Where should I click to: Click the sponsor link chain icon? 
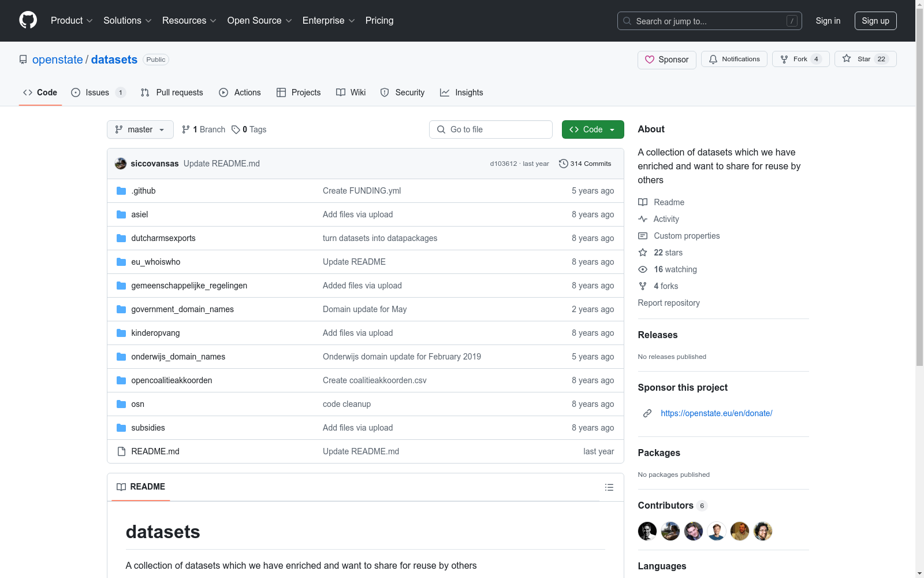[x=647, y=413]
